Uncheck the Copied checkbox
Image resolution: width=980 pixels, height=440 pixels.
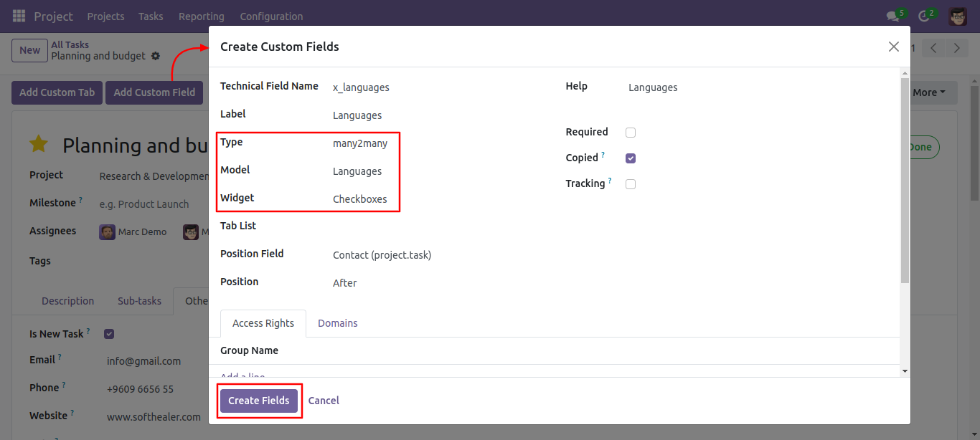pyautogui.click(x=631, y=158)
